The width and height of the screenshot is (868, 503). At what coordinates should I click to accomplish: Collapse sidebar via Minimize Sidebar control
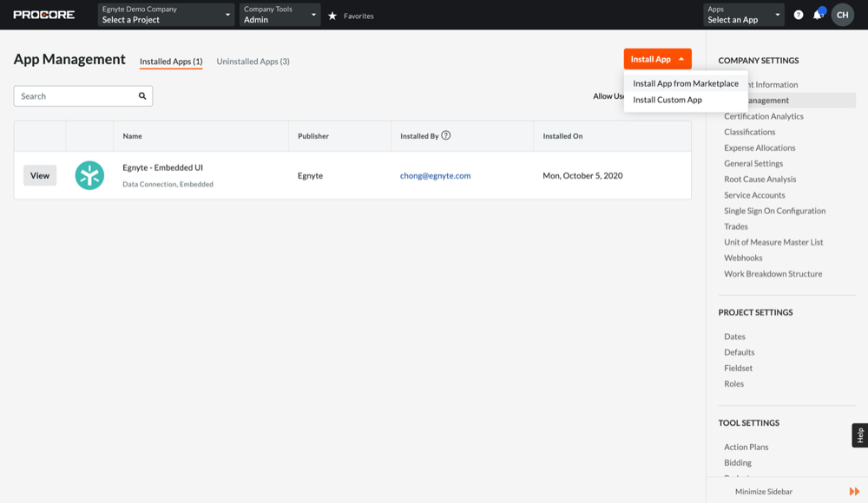pyautogui.click(x=762, y=490)
